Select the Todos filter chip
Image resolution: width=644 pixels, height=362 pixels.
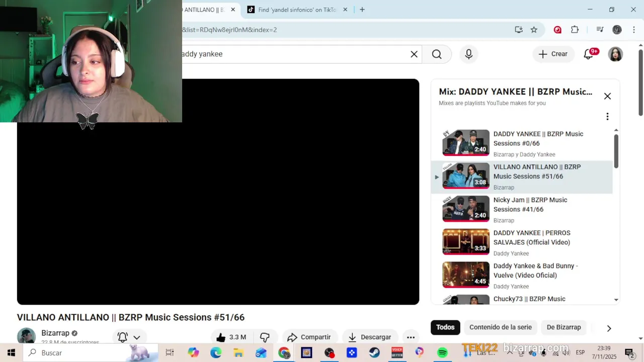coord(445,327)
